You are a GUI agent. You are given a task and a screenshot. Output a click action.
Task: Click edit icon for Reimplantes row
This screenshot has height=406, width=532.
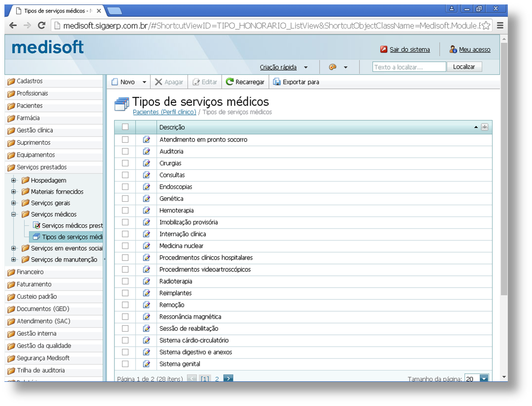pos(146,293)
